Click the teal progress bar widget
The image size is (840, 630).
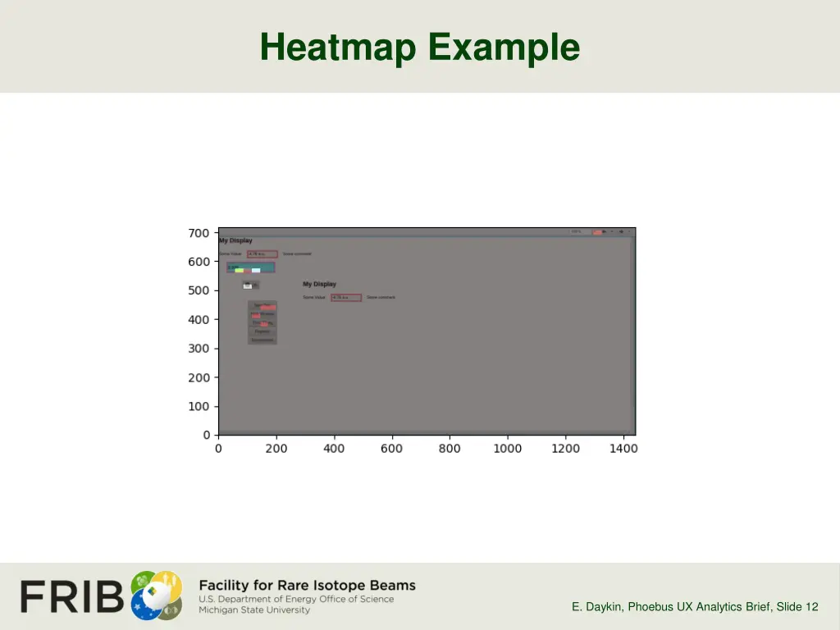point(251,267)
